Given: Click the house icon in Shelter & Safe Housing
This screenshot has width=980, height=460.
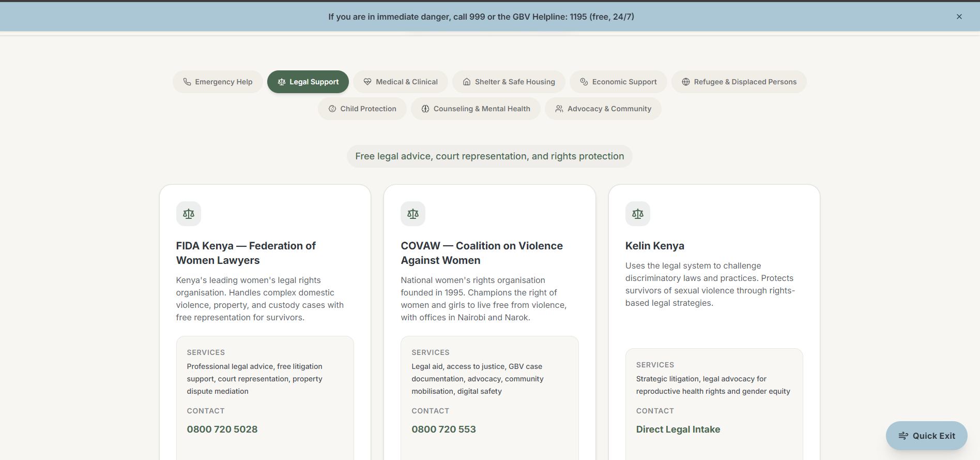Looking at the screenshot, I should point(467,82).
